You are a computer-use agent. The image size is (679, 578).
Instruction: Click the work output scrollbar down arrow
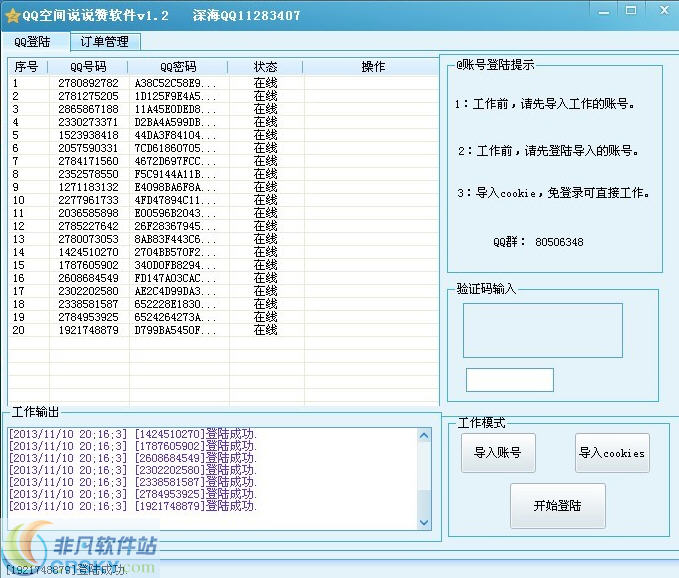coord(423,522)
